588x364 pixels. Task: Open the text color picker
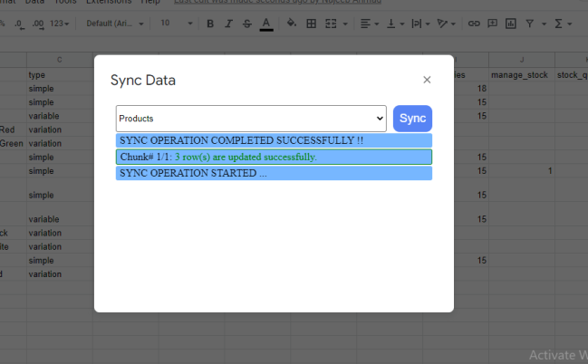266,24
